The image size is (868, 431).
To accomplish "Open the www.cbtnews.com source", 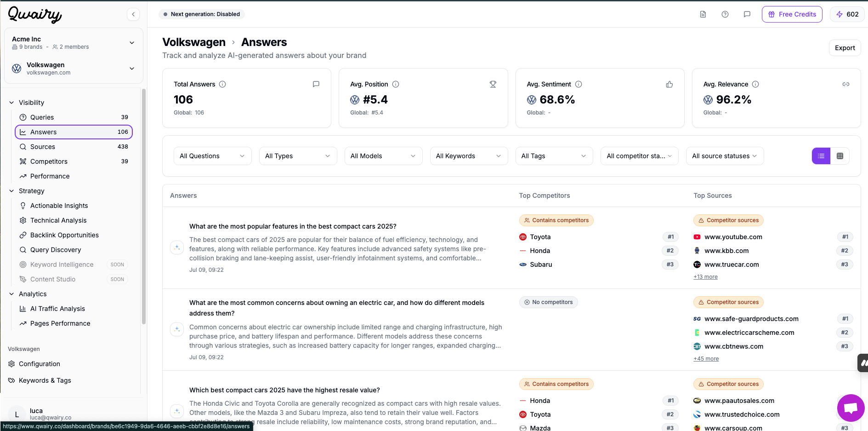I will 734,346.
